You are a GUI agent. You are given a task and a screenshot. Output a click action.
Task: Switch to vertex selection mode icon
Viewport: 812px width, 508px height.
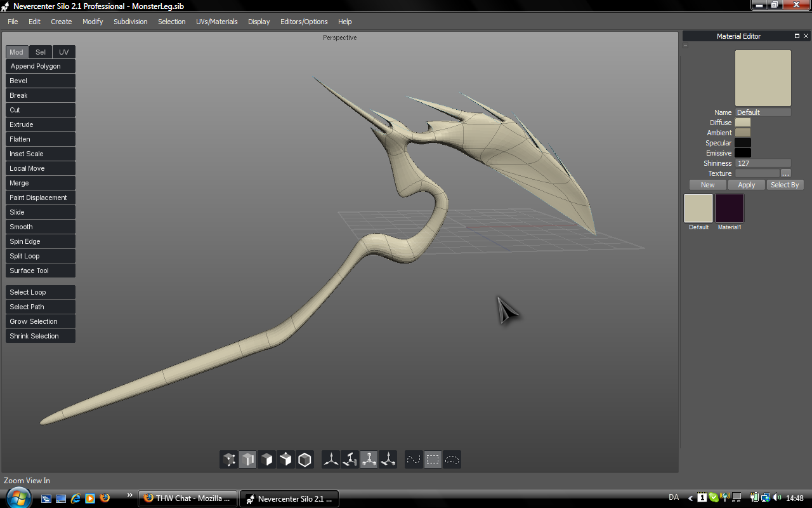coord(229,459)
